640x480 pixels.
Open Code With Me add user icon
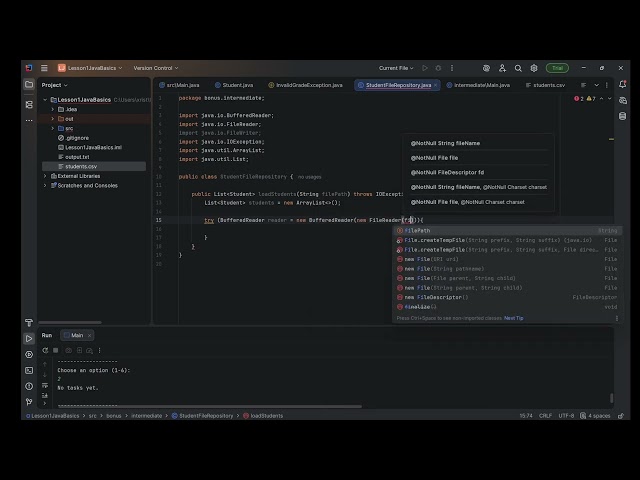pyautogui.click(x=502, y=68)
